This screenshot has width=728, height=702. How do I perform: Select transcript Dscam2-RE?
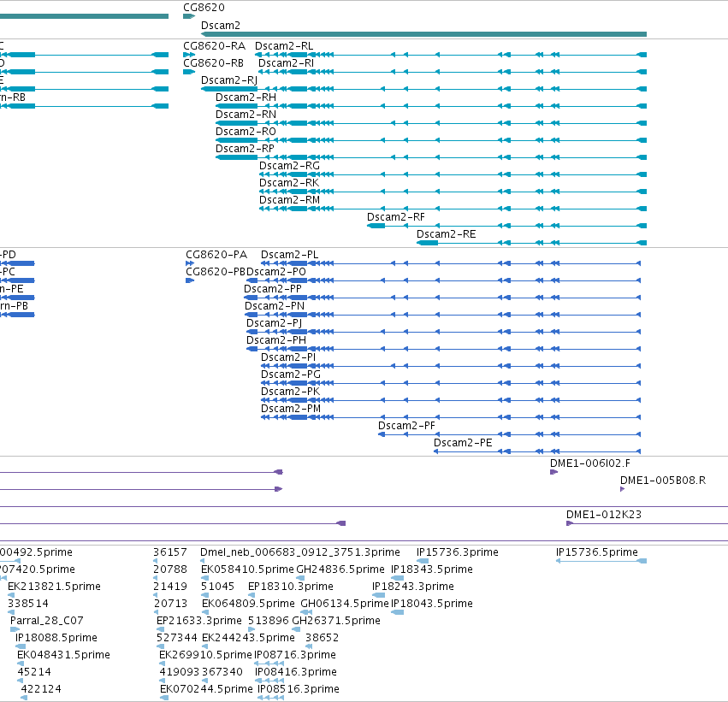click(x=531, y=243)
